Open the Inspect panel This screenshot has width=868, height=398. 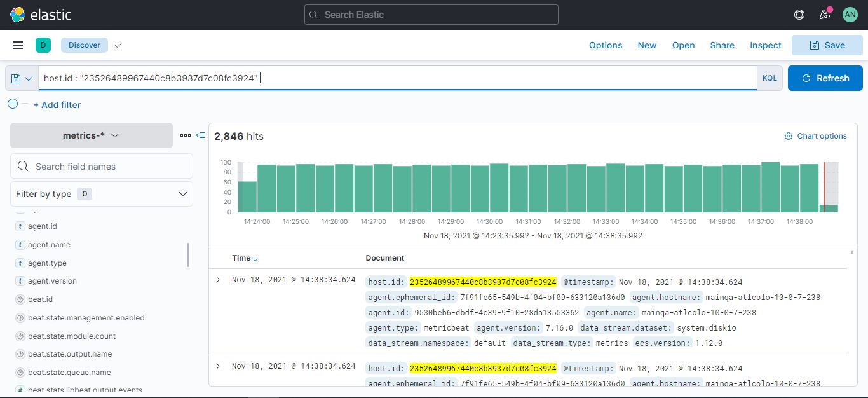(x=766, y=45)
